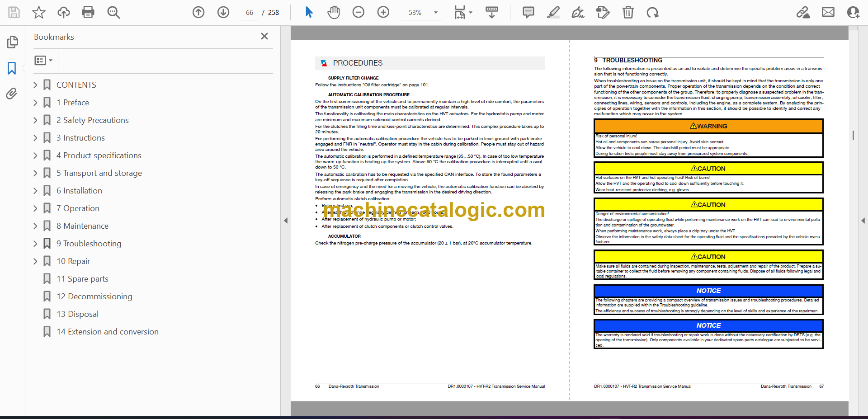The height and width of the screenshot is (419, 868).
Task: Navigate to 3 Instructions bookmark
Action: (80, 138)
